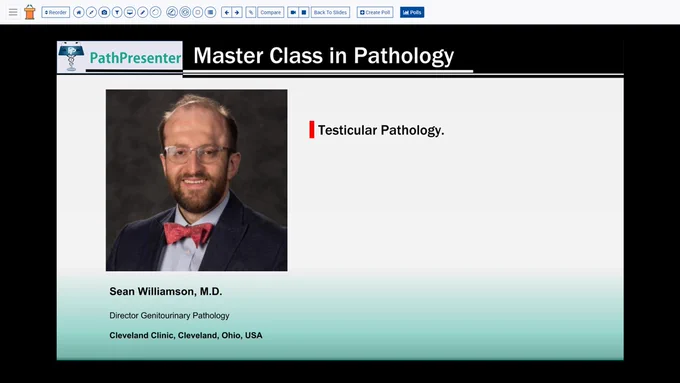Click the edit note circle icon
Viewport: 680px width, 383px height.
[172, 12]
